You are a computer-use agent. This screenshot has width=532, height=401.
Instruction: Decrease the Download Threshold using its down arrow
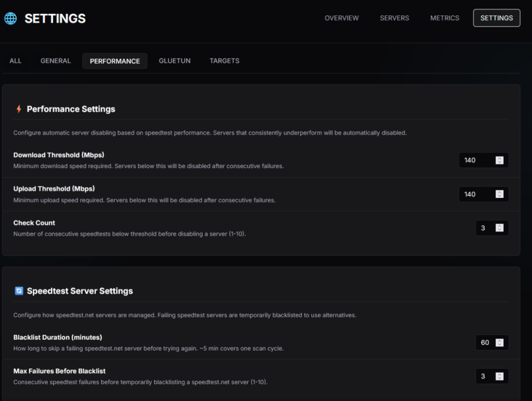(500, 162)
